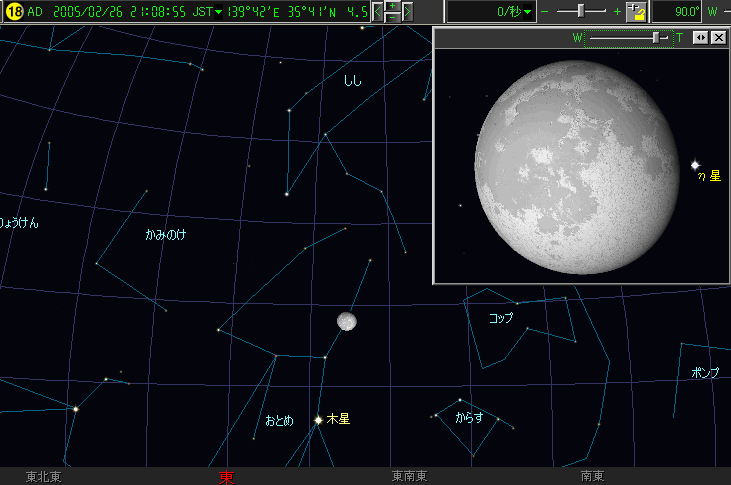This screenshot has width=731, height=485.
Task: Open the 0/秒 speed dropdown
Action: [528, 13]
